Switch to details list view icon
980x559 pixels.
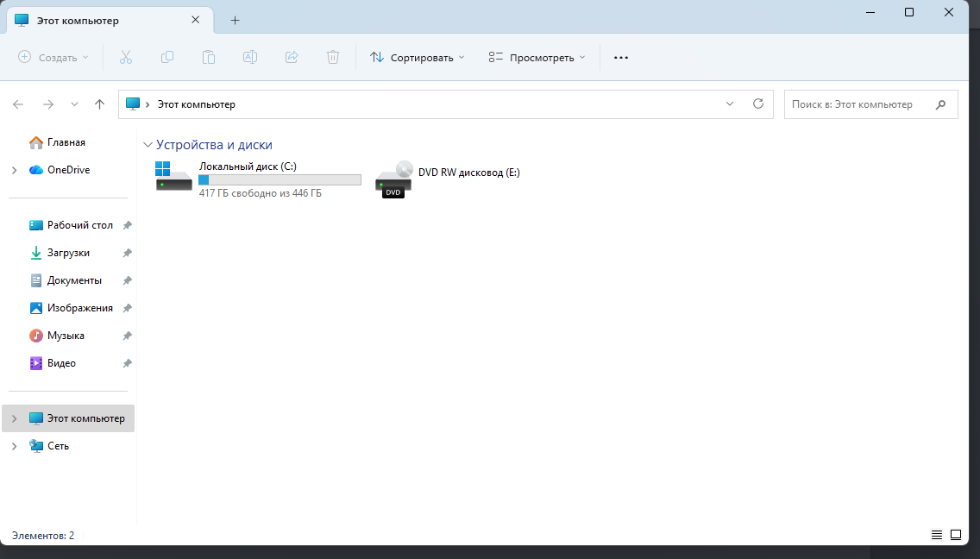[x=936, y=535]
